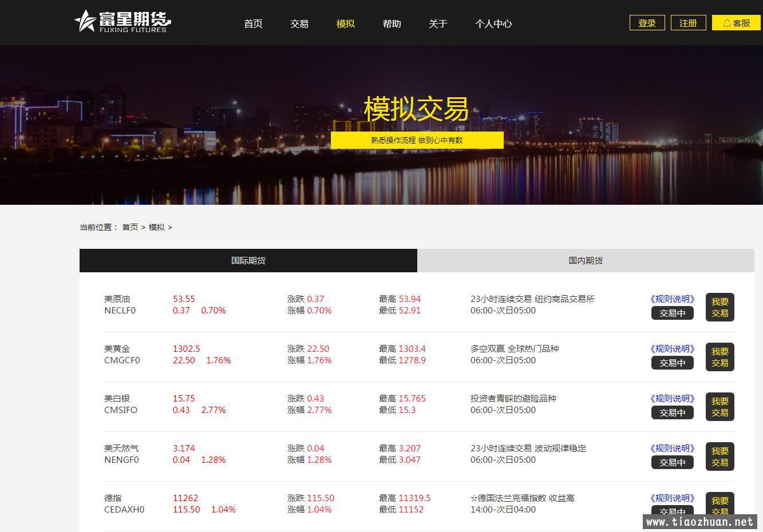Open 客服 customer service with bell icon
This screenshot has width=763, height=532.
(x=736, y=23)
